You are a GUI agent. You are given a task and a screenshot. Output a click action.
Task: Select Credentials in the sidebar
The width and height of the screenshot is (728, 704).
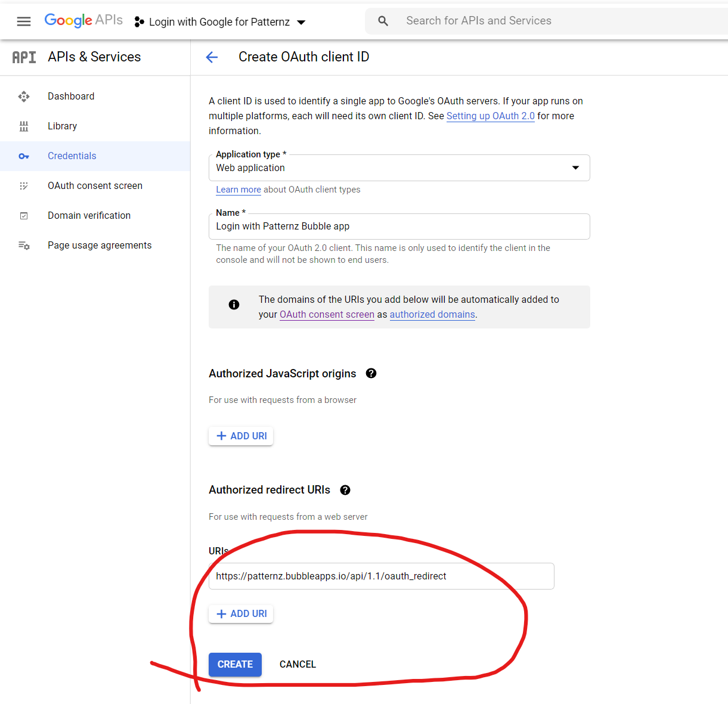pos(72,156)
